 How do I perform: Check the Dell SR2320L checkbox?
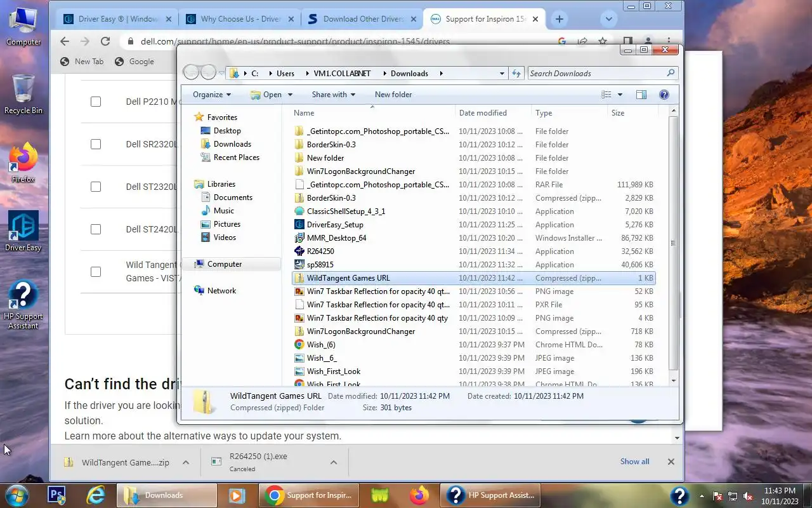(96, 144)
